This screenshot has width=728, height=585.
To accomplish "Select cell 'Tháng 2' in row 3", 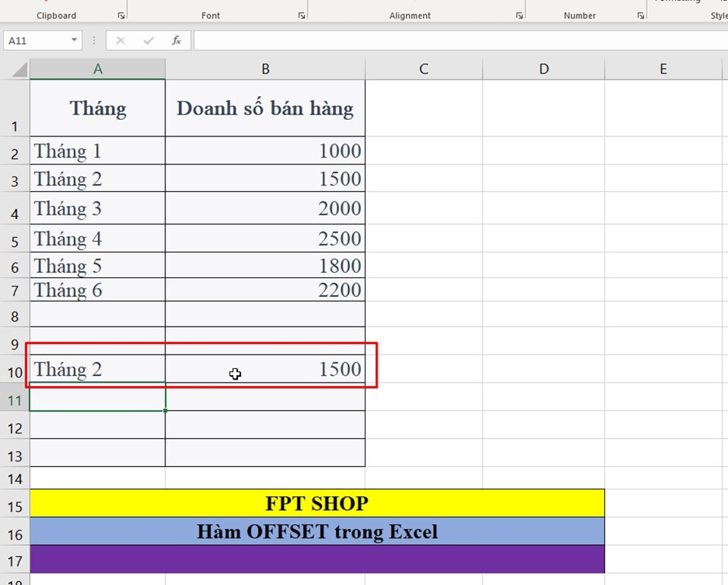I will tap(98, 178).
